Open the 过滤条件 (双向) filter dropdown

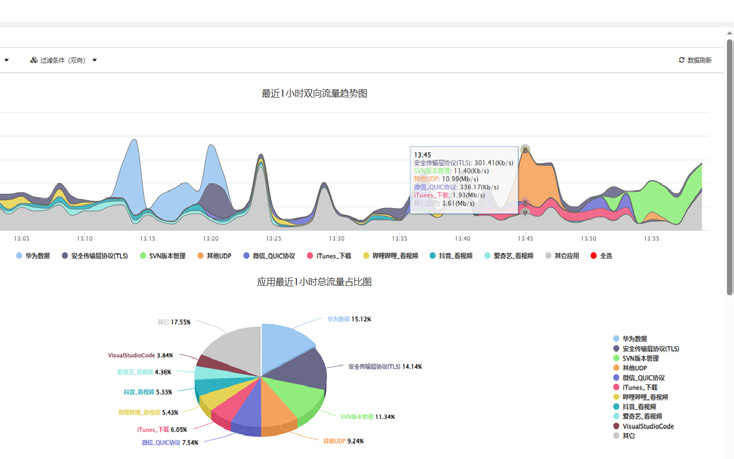[x=68, y=60]
